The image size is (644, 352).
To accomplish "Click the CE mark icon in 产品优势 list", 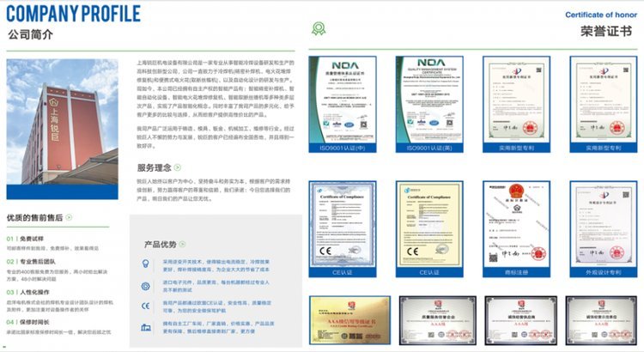I will [147, 306].
